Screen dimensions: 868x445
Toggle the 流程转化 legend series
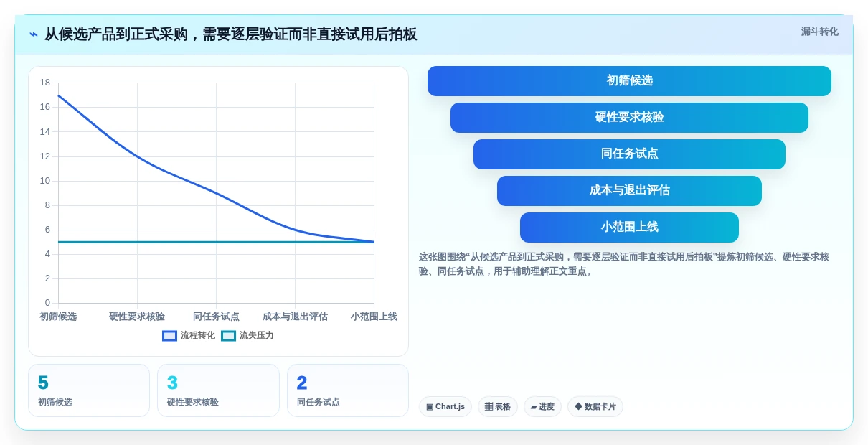[189, 335]
